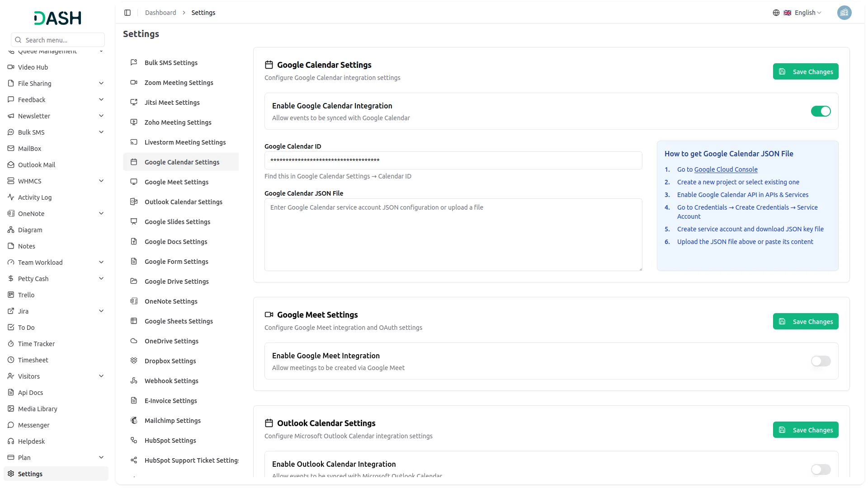Expand the Petty Cash submenu

click(x=101, y=279)
